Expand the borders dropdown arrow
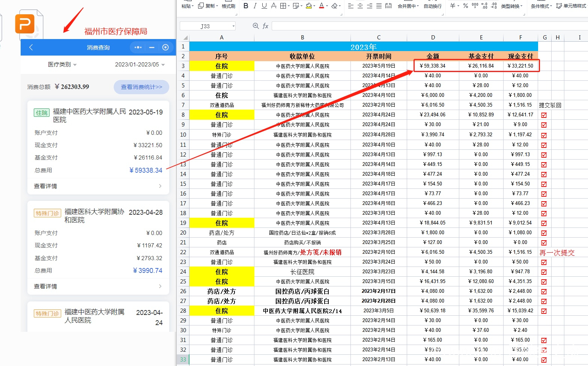The height and width of the screenshot is (366, 588). click(x=289, y=6)
